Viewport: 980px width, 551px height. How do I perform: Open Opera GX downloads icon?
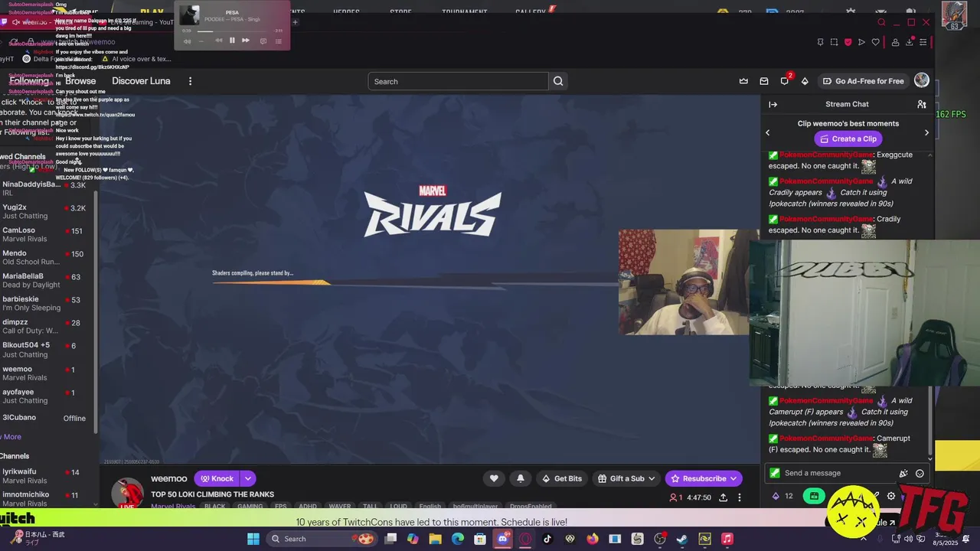pyautogui.click(x=910, y=42)
